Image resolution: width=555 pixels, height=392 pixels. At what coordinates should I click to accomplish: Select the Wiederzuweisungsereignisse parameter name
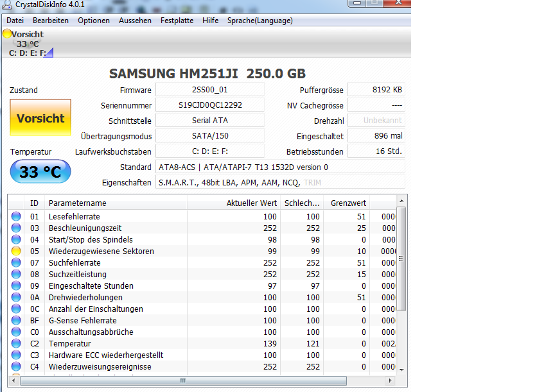(100, 366)
